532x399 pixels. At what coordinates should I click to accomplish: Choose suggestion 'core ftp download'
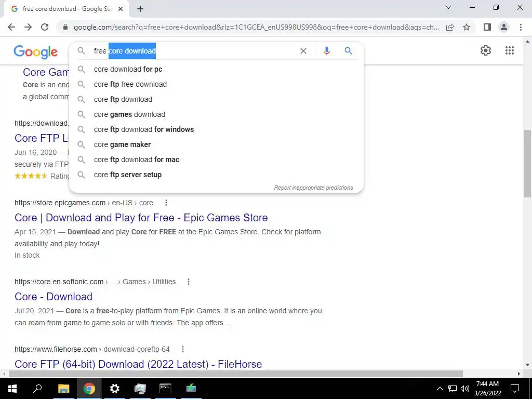[216, 99]
